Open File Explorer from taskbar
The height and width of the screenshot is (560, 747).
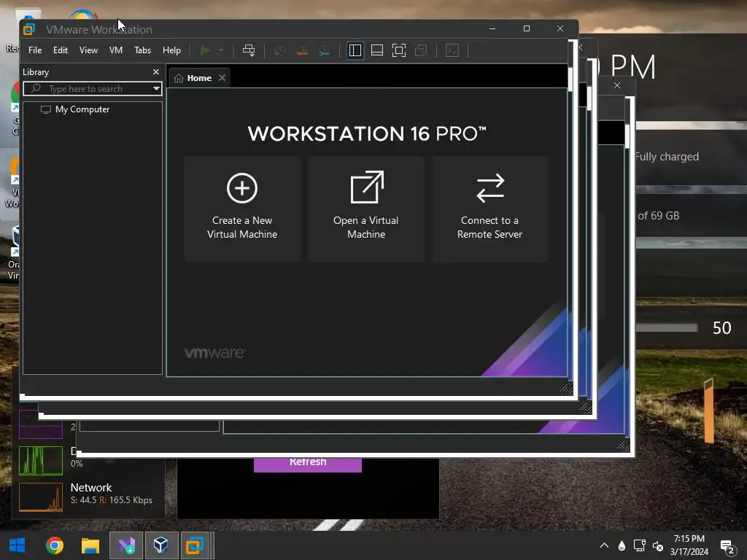point(90,545)
